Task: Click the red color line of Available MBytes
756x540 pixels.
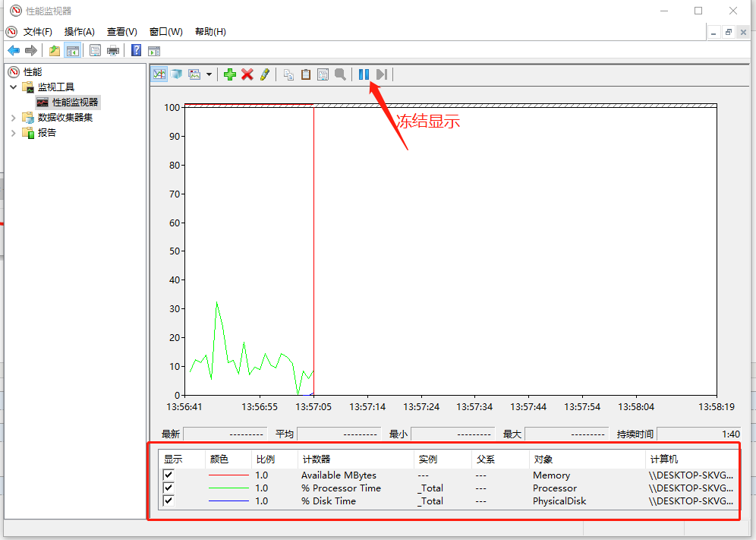Action: [x=228, y=475]
